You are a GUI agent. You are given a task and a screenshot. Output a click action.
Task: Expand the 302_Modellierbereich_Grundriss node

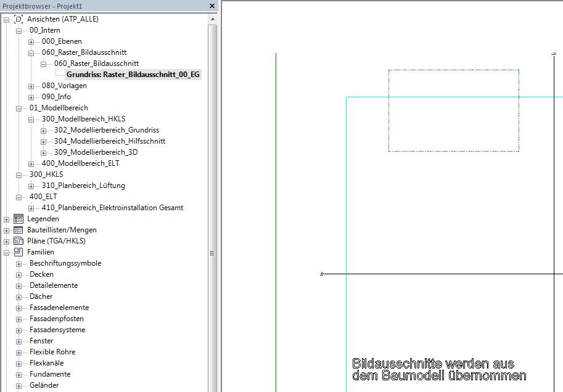[x=44, y=130]
